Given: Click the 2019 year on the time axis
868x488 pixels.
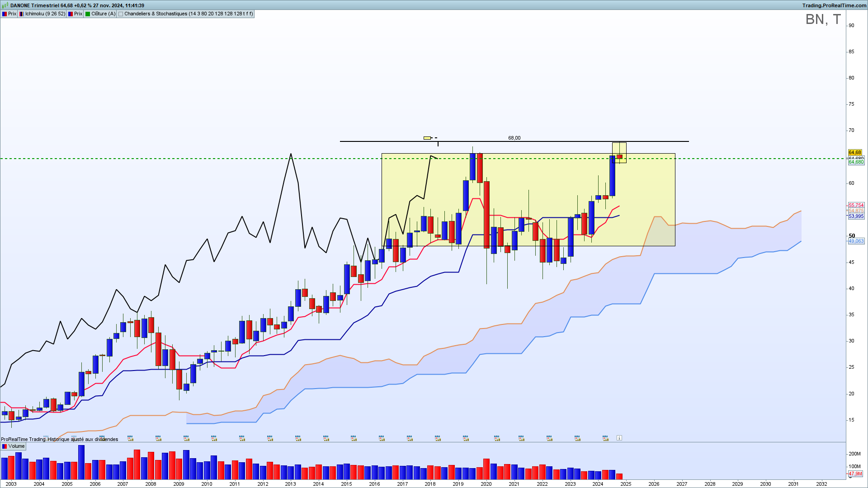Looking at the screenshot, I should coord(458,484).
